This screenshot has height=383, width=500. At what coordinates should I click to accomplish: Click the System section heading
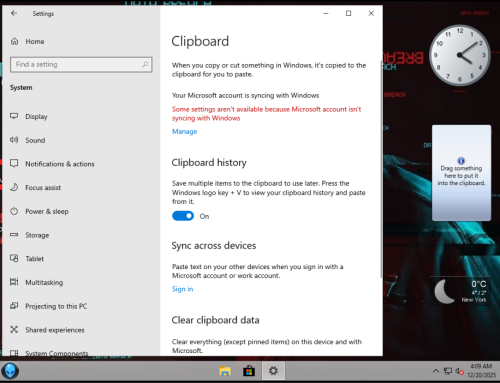click(x=21, y=87)
